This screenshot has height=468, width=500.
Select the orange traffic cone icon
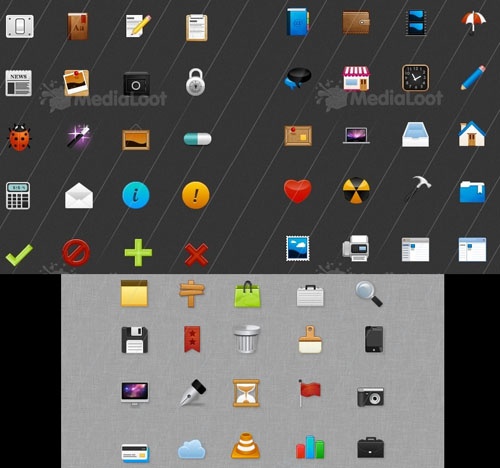(x=246, y=446)
